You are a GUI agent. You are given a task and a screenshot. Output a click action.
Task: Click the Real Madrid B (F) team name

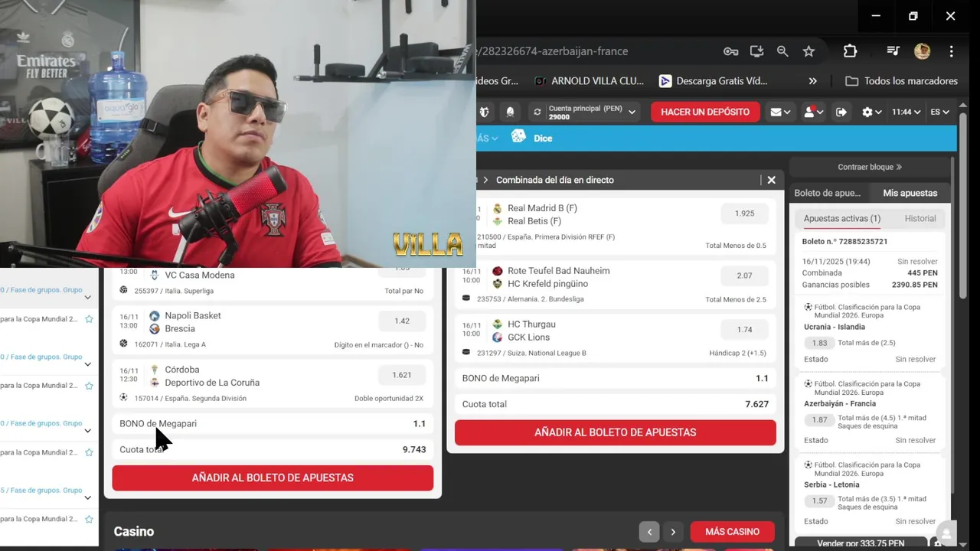[x=542, y=208]
